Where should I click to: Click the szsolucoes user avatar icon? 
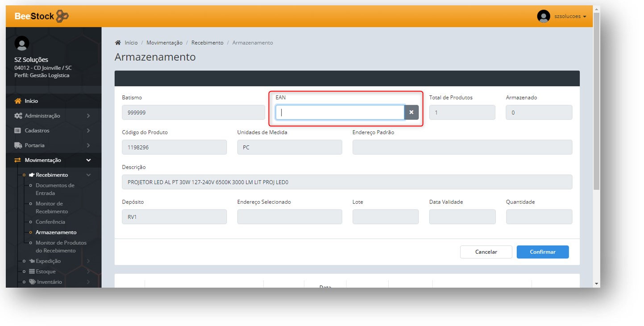543,17
